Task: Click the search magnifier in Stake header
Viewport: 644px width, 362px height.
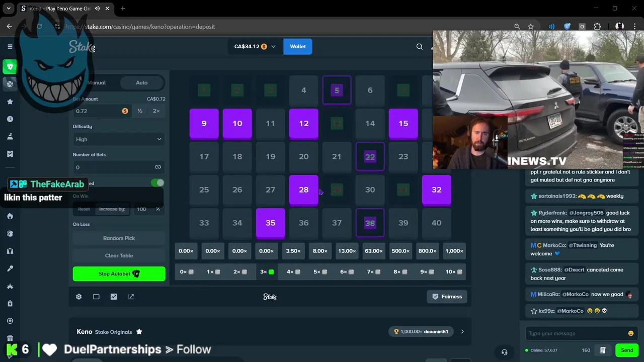Action: 420,46
